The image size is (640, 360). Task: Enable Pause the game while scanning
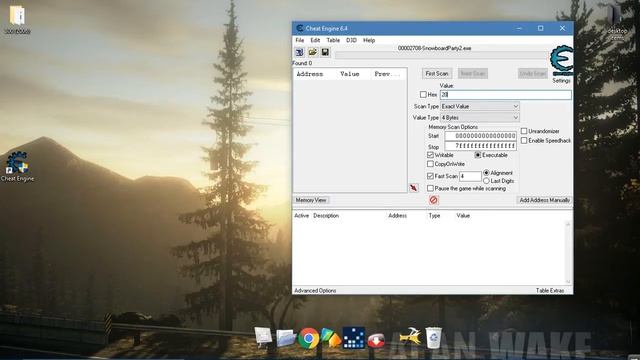click(x=430, y=188)
